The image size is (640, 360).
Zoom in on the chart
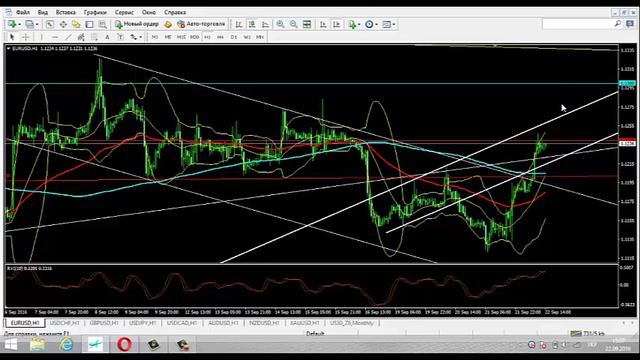(x=280, y=24)
